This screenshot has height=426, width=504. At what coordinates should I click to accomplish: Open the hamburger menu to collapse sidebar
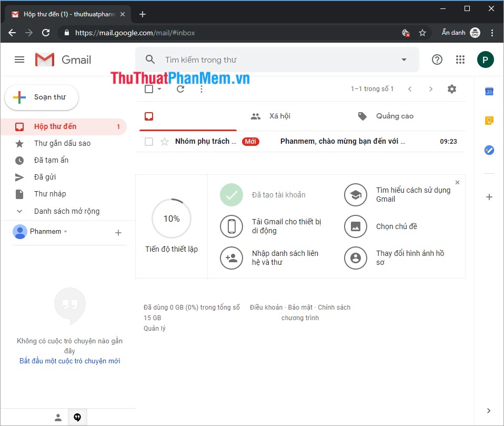19,60
